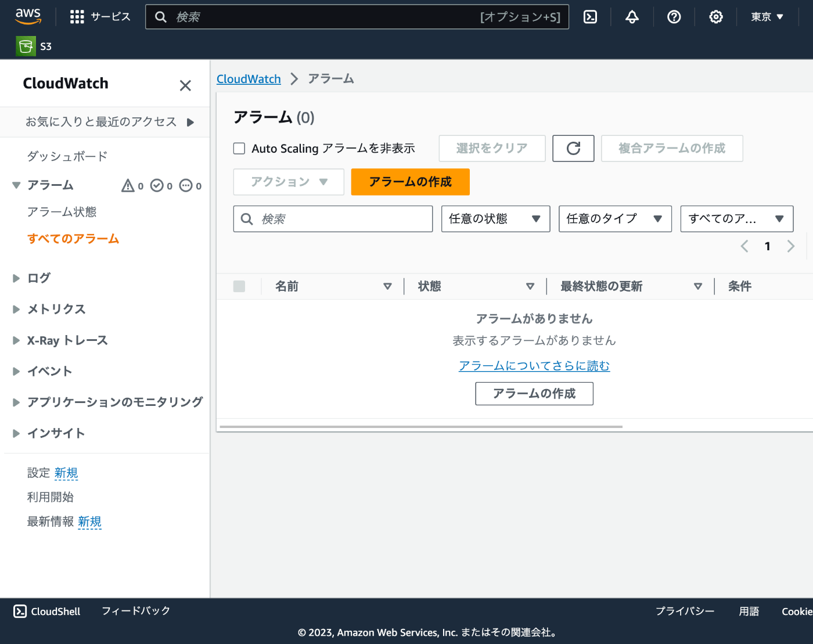
Task: Open the サービス grid menu icon
Action: tap(77, 17)
